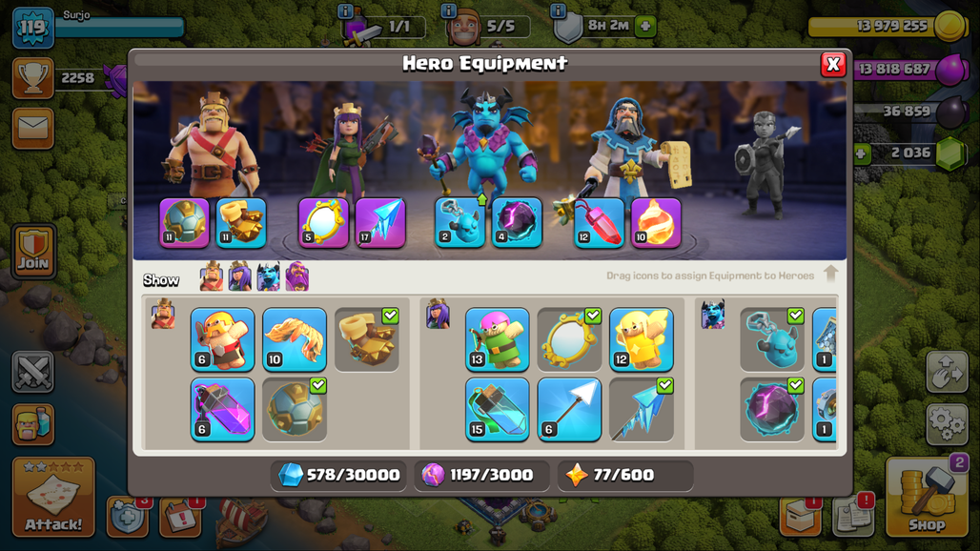Open info for the 1/1 builder potion counter
Screen dimensions: 980x551
click(x=345, y=11)
